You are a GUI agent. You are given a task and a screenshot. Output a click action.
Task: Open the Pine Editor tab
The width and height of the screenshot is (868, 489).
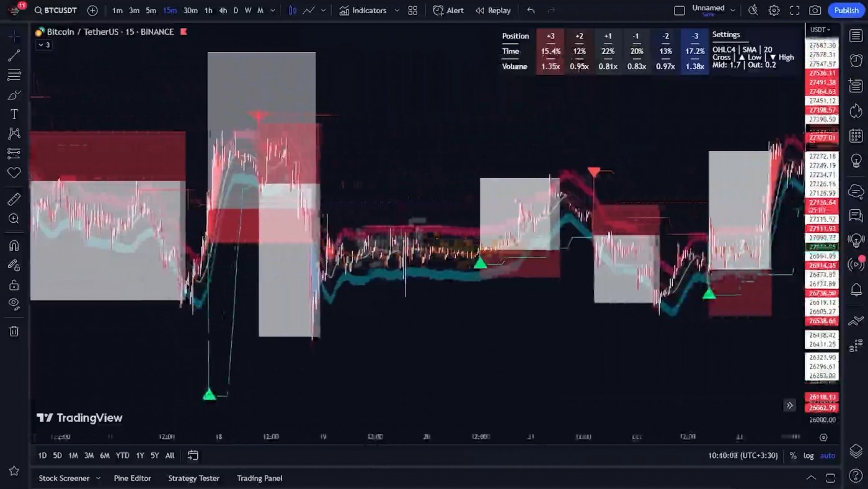(x=132, y=478)
